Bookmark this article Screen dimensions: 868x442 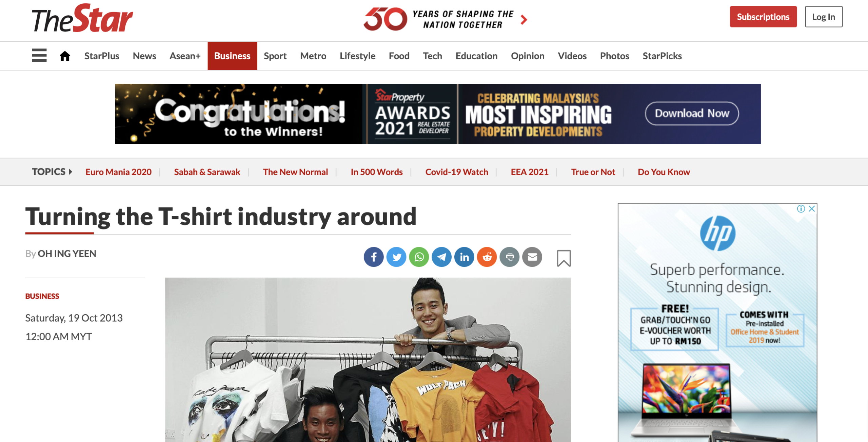coord(564,258)
